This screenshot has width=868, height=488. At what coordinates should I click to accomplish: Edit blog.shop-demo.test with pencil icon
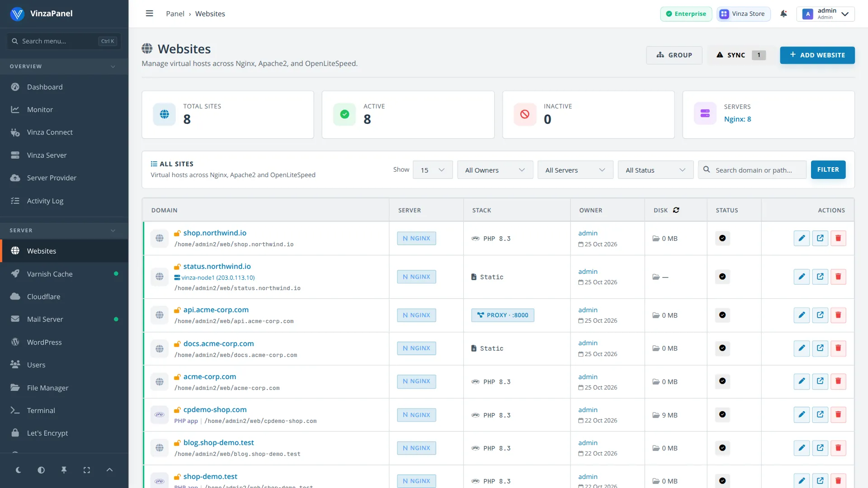click(802, 448)
